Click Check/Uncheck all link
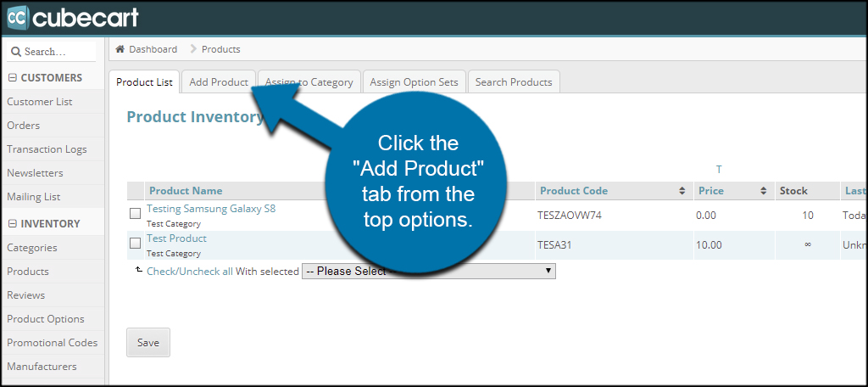 [x=190, y=272]
